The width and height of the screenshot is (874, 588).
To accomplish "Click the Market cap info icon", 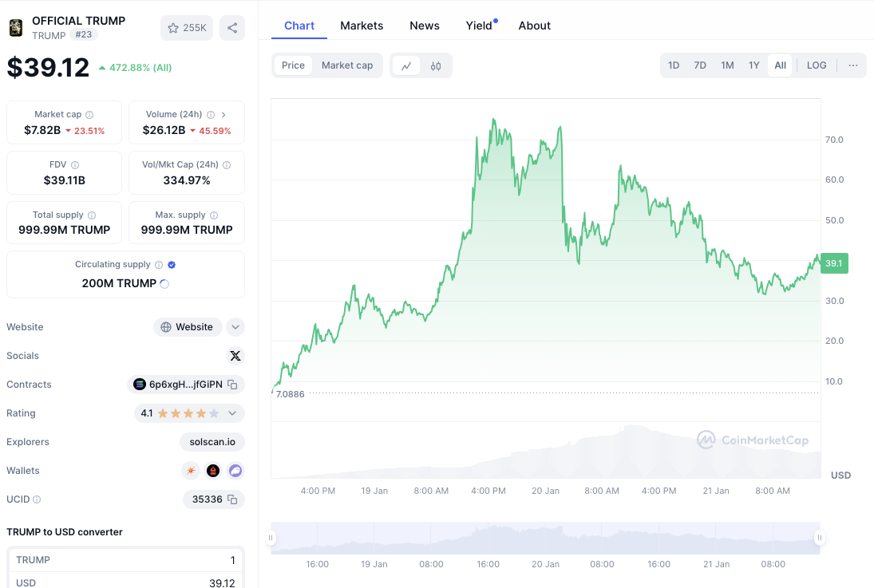I will pyautogui.click(x=89, y=115).
